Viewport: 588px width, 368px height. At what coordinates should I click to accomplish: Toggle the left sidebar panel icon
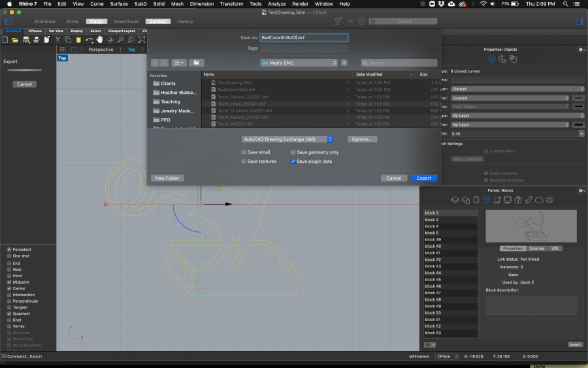[x=8, y=22]
